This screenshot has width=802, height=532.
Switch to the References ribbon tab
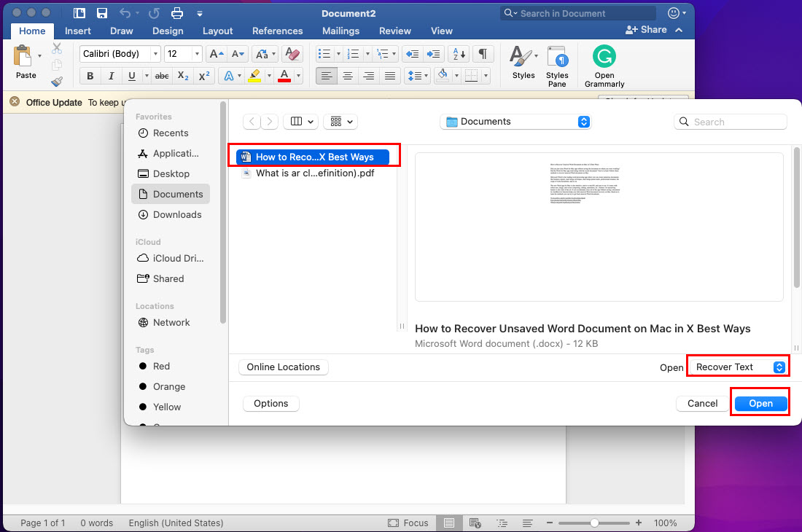click(277, 31)
